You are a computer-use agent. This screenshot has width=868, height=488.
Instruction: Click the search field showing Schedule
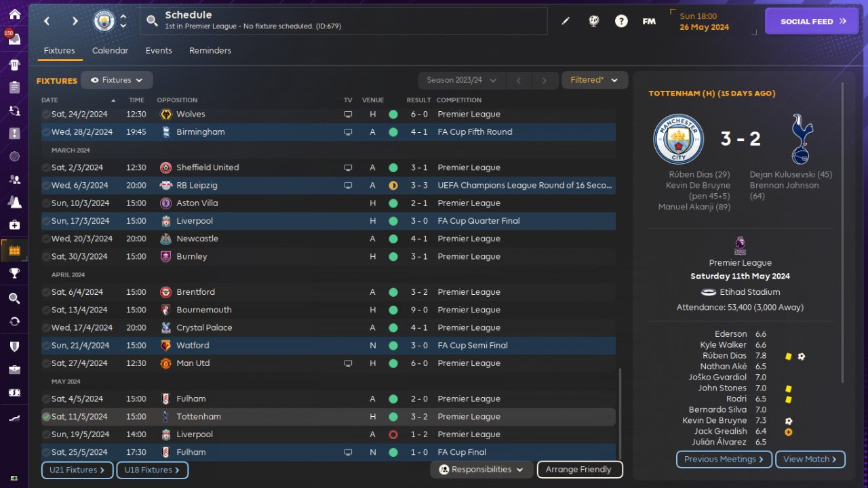tap(346, 21)
